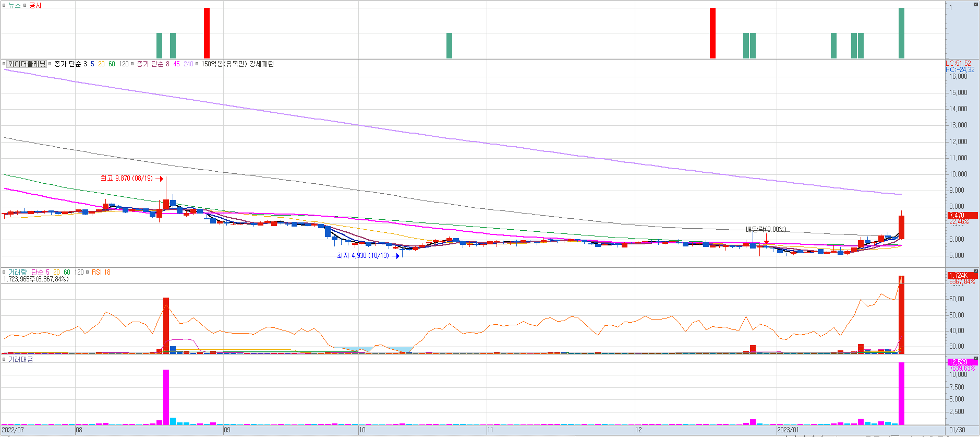Click the latest red candlestick on price chart
The height and width of the screenshot is (437, 980).
(x=901, y=227)
